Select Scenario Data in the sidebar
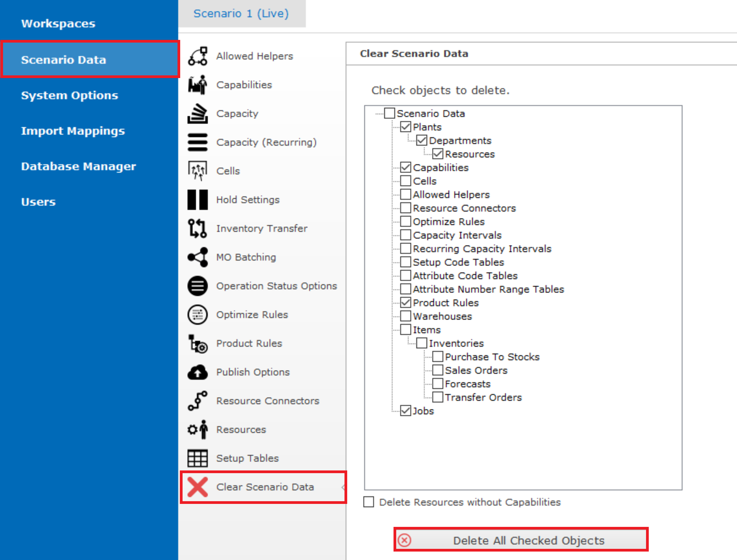737x560 pixels. click(x=90, y=59)
